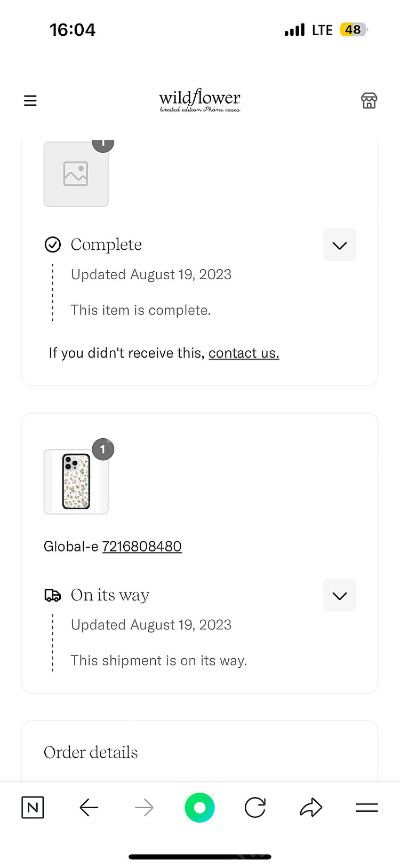The image size is (400, 868).
Task: Click the contact us link
Action: pyautogui.click(x=244, y=353)
